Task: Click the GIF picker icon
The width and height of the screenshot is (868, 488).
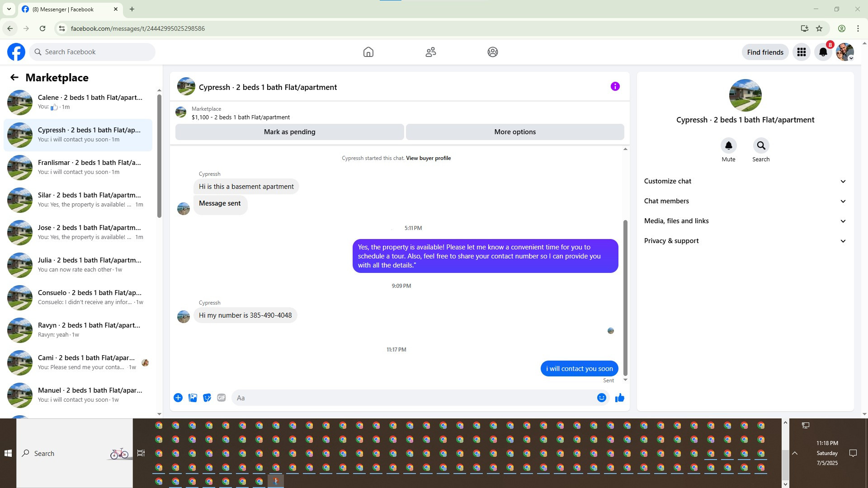Action: pos(221,398)
